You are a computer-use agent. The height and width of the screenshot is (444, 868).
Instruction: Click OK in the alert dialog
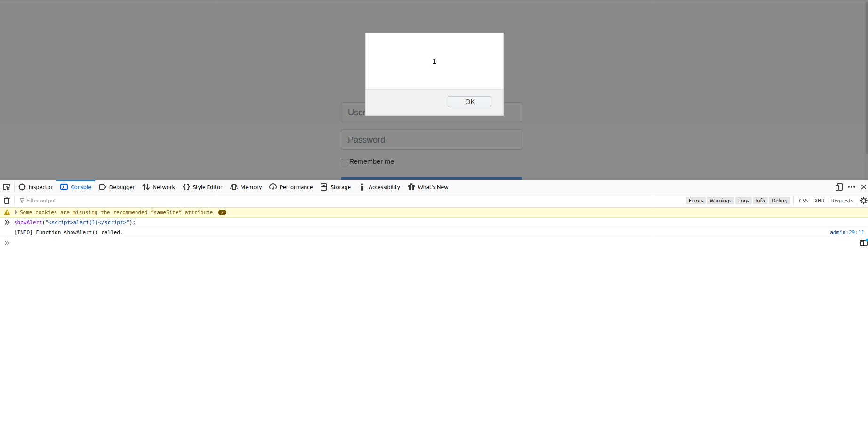[x=469, y=102]
